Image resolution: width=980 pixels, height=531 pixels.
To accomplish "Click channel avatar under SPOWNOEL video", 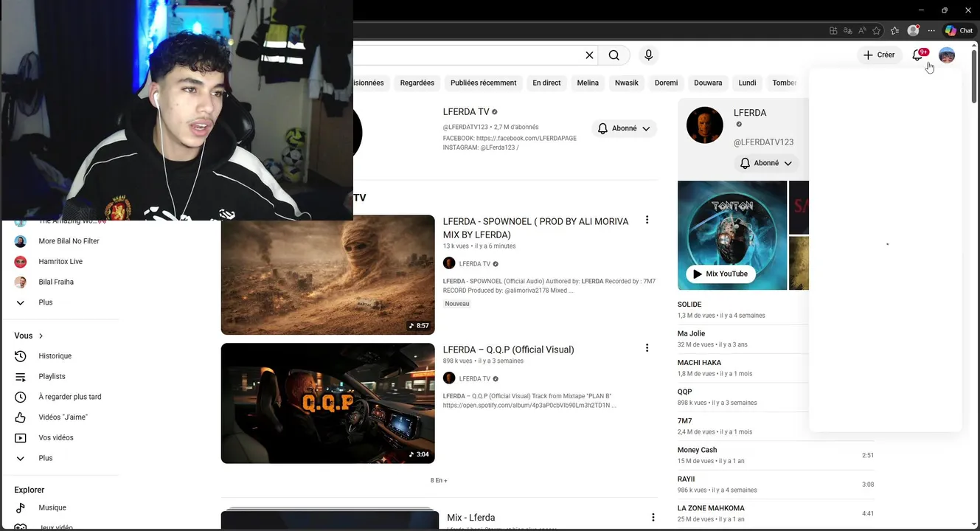I will (x=449, y=263).
